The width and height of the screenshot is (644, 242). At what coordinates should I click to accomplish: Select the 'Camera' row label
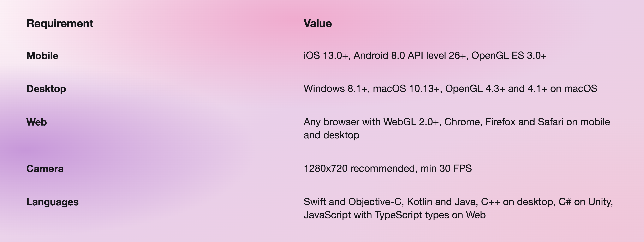[x=45, y=169]
